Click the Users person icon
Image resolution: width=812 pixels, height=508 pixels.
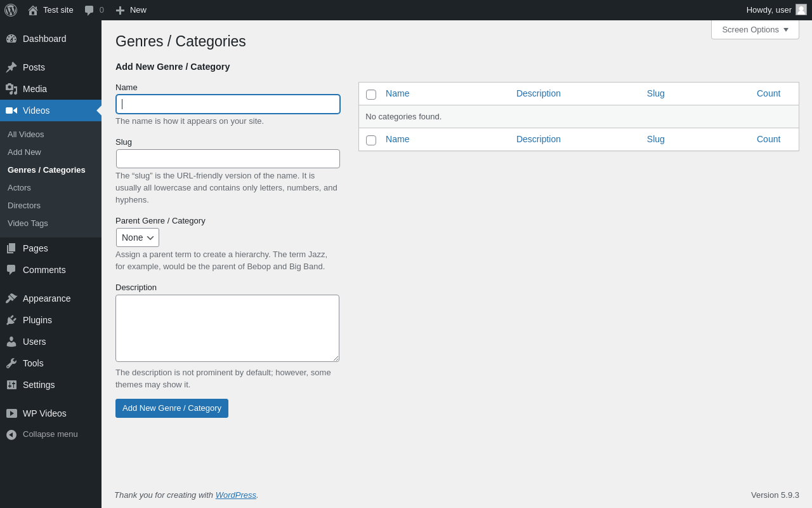pos(11,342)
